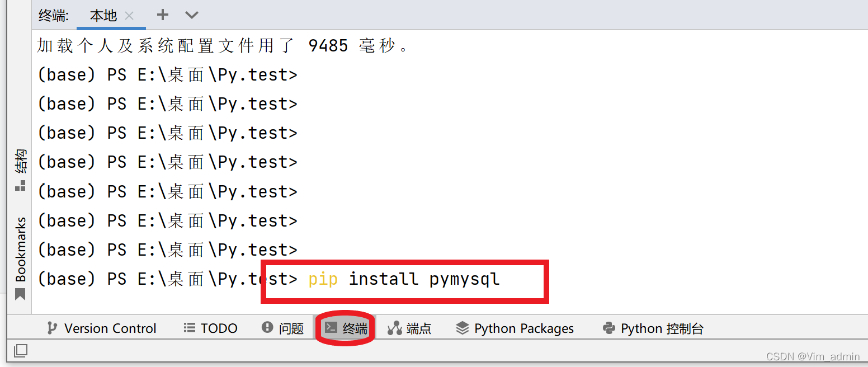Image resolution: width=868 pixels, height=367 pixels.
Task: Click the bookmark ribbon icon on sidebar
Action: [20, 294]
